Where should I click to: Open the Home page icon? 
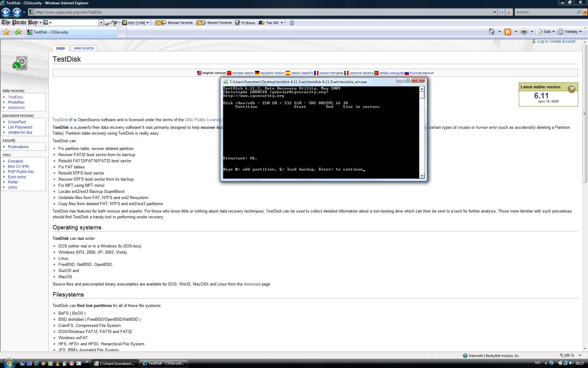tap(492, 32)
